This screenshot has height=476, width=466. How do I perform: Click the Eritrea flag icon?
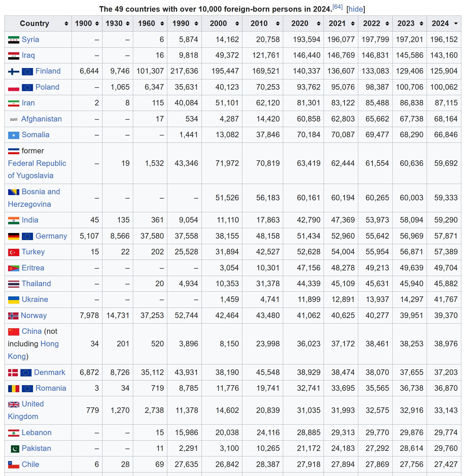[x=13, y=268]
